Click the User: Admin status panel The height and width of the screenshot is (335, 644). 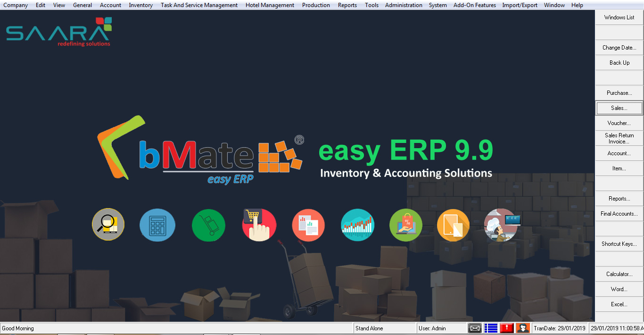click(x=442, y=328)
